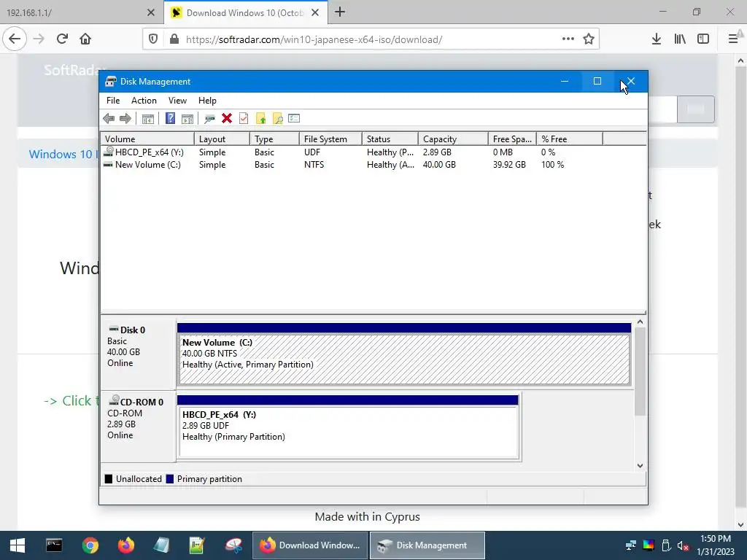The height and width of the screenshot is (560, 747).
Task: Click the Forward arrow in Disk Management toolbar
Action: tap(125, 119)
